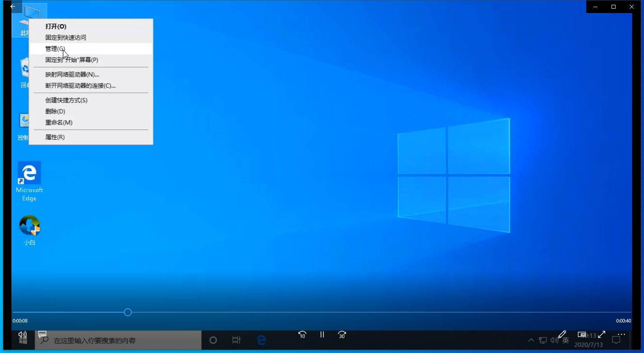Click the elapsed time 0:00:08 label

point(20,321)
